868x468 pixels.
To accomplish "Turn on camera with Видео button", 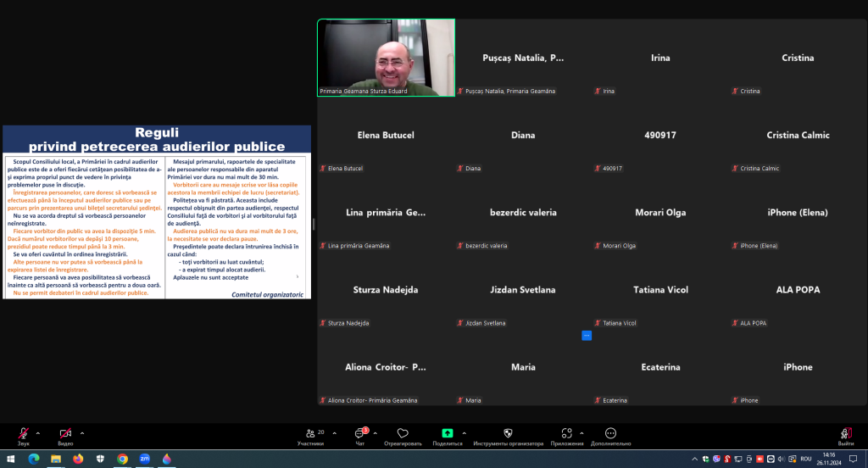I will (65, 436).
